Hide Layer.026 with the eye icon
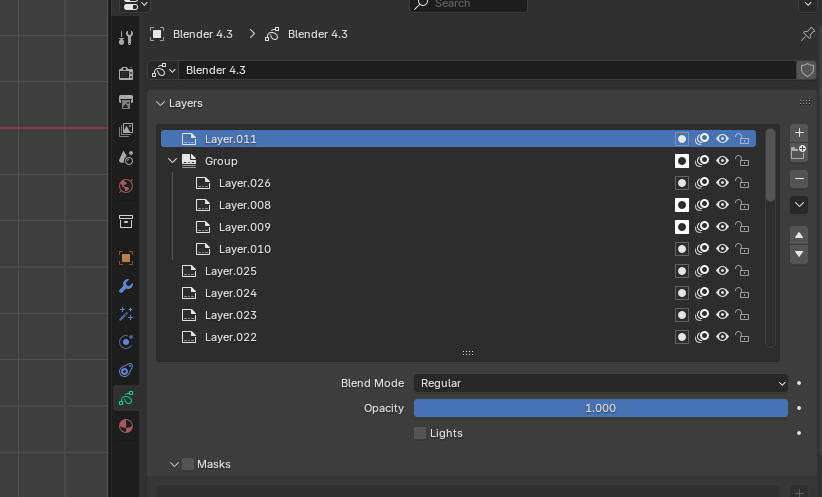The image size is (822, 497). pyautogui.click(x=722, y=183)
